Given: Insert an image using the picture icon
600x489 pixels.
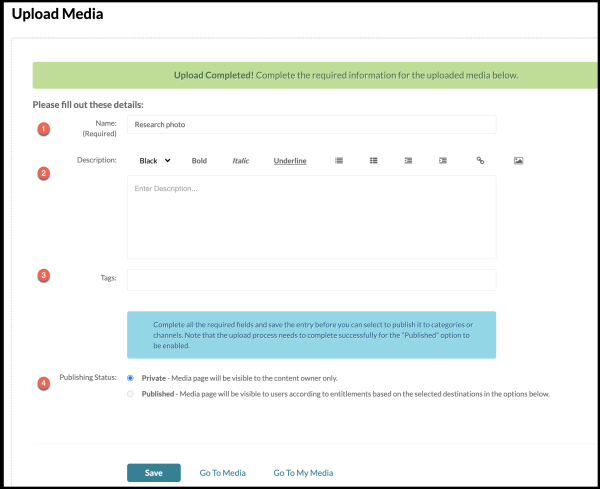Looking at the screenshot, I should pos(518,161).
